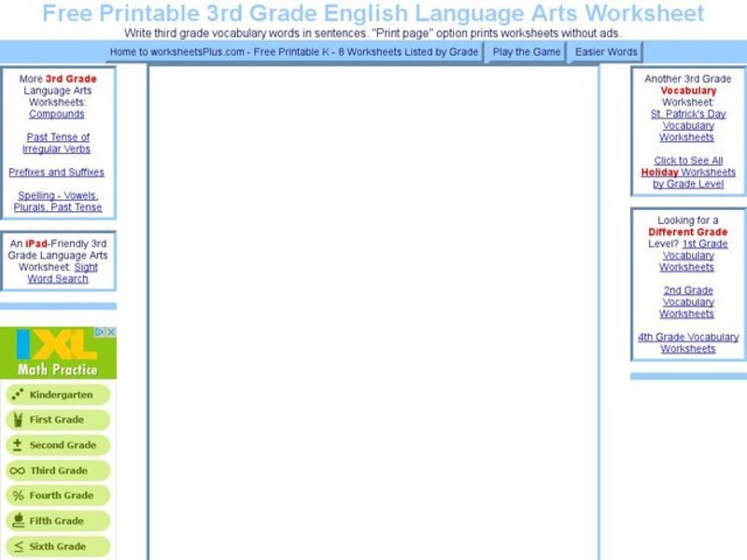Open the Compounds worksheet link
The height and width of the screenshot is (560, 747).
57,114
